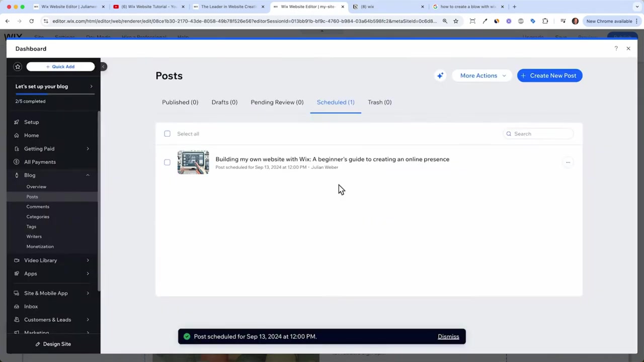
Task: Close the '(8) wix' browser tab
Action: pyautogui.click(x=422, y=7)
